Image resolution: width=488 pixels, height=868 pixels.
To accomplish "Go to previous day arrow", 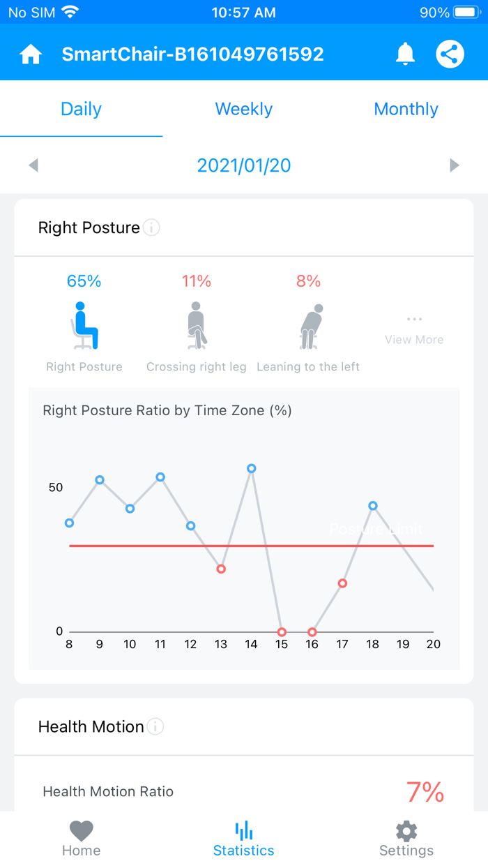I will pos(33,165).
